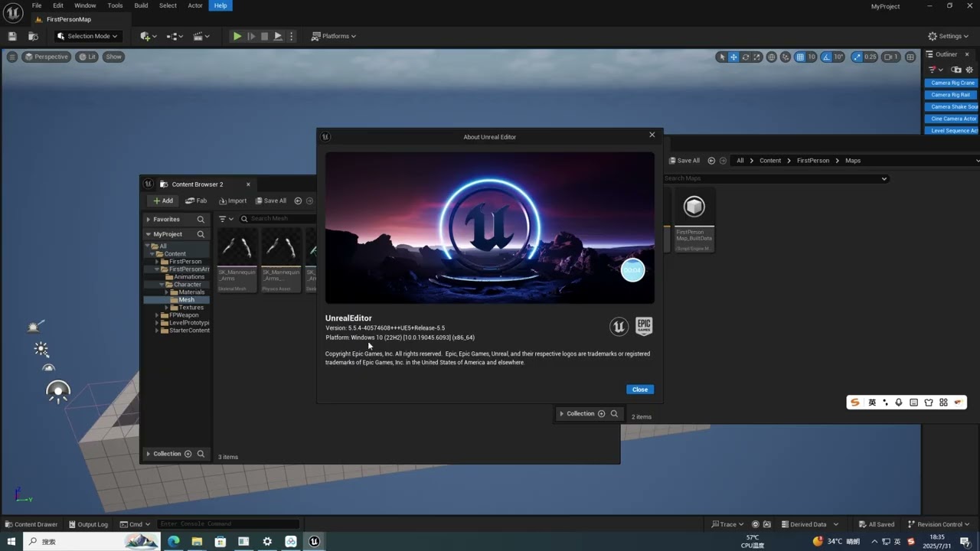Click the Skip frame play button
The height and width of the screenshot is (551, 980).
[x=251, y=36]
